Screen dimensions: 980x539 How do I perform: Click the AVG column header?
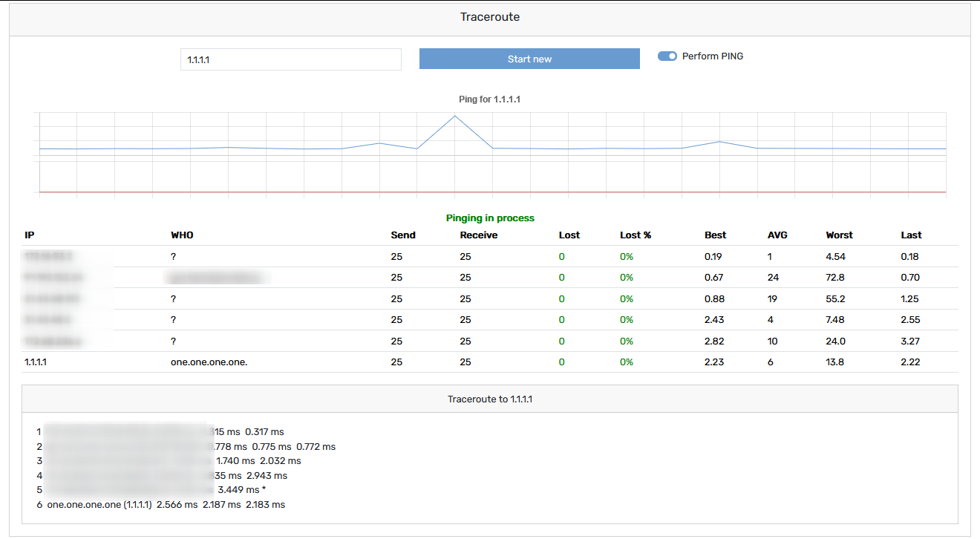click(x=777, y=235)
